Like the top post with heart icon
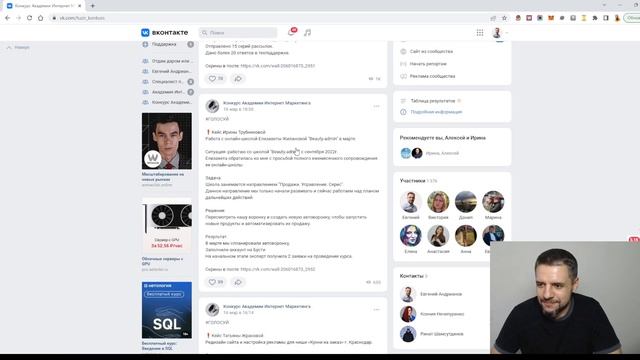The width and height of the screenshot is (640, 360). click(216, 78)
